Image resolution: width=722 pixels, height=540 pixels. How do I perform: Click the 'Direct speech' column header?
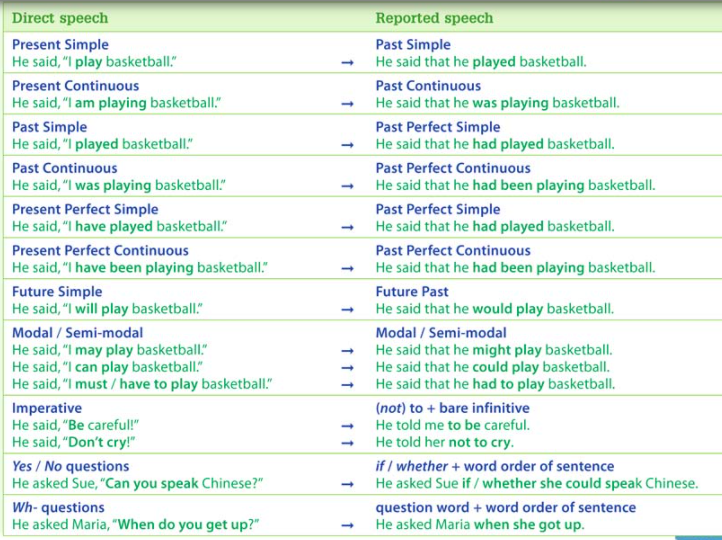[x=60, y=18]
